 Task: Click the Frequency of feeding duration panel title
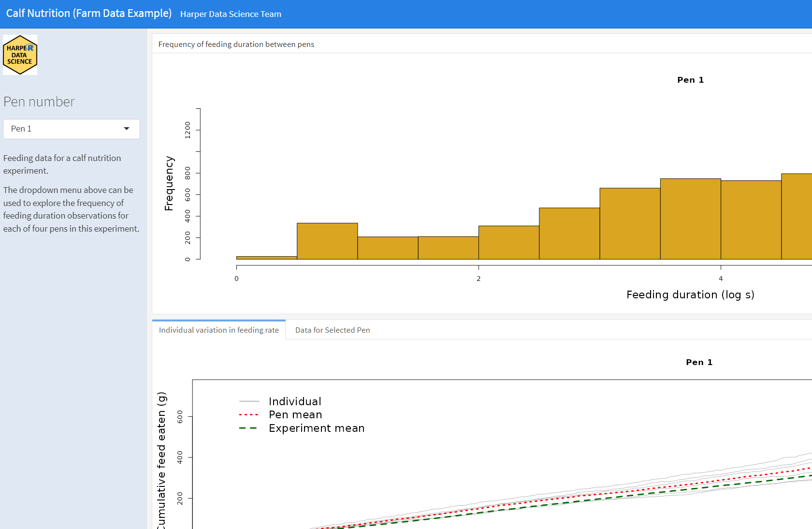pos(236,44)
